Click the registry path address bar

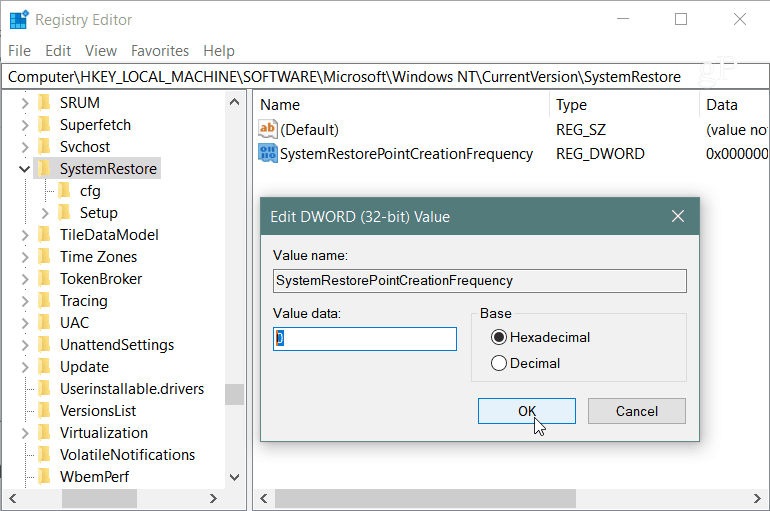coord(385,77)
